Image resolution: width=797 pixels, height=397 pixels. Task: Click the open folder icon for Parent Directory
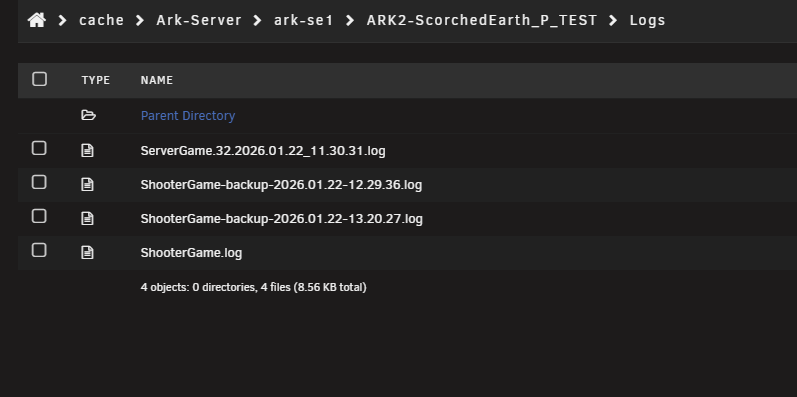tap(88, 115)
